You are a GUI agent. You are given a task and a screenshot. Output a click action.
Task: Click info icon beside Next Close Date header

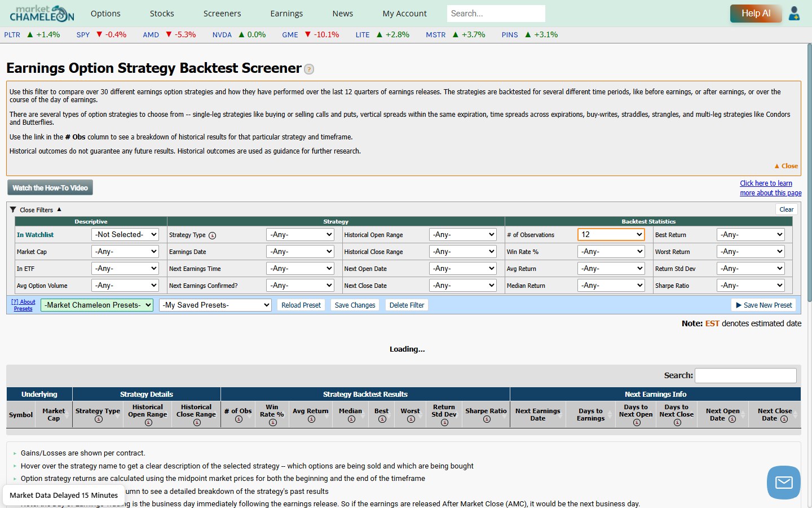click(x=784, y=419)
